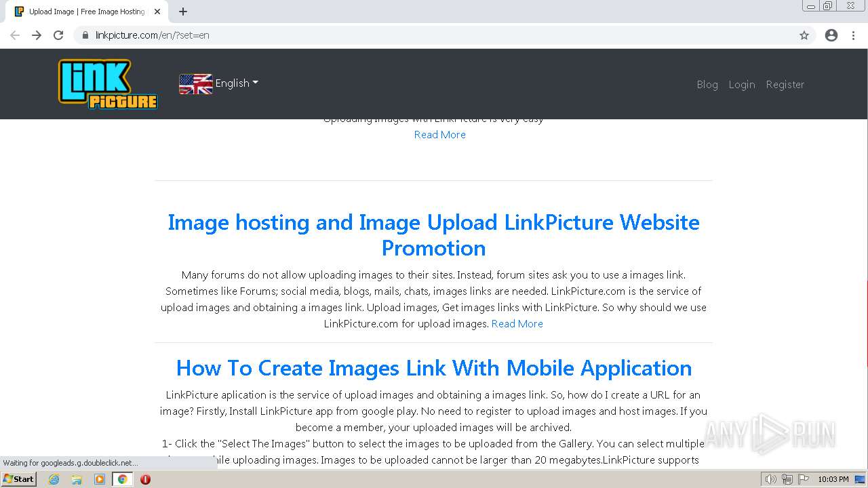
Task: Click the red Opera taskbar icon
Action: tap(145, 479)
